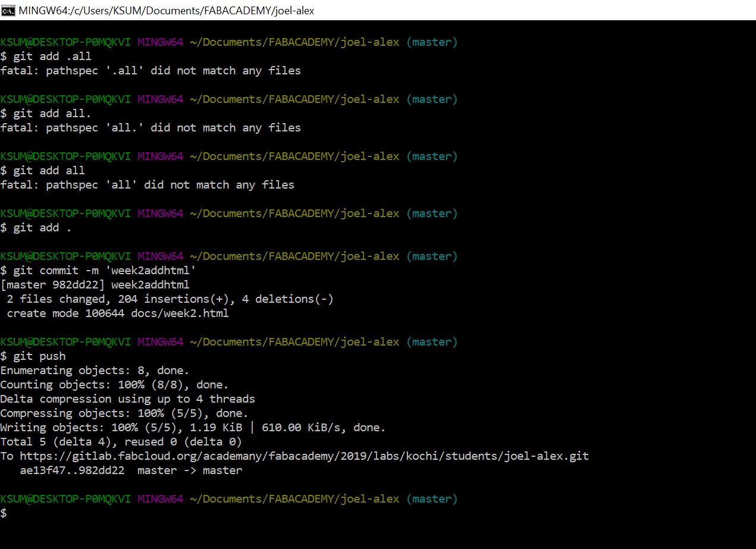Click the window title path text
The image size is (756, 549).
pos(167,10)
